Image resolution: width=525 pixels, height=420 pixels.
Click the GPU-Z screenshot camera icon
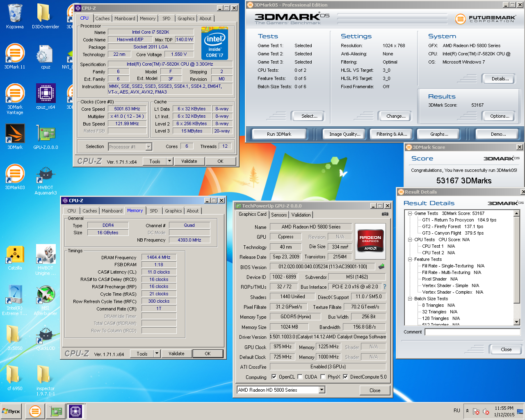click(385, 214)
